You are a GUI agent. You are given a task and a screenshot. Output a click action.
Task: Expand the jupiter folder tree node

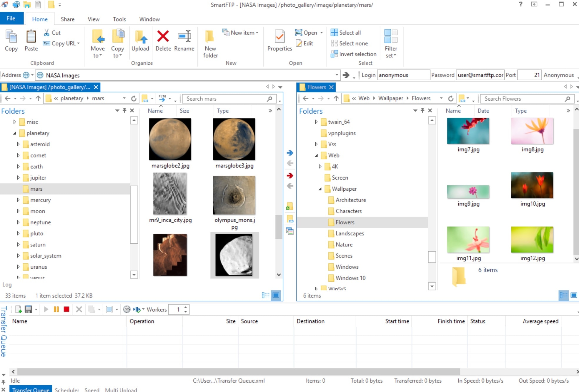18,177
